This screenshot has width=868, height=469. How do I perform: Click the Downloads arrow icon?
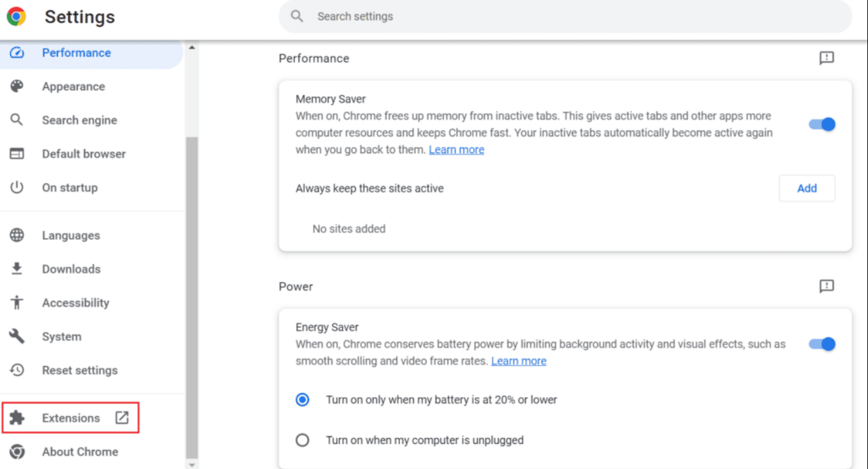coord(17,269)
